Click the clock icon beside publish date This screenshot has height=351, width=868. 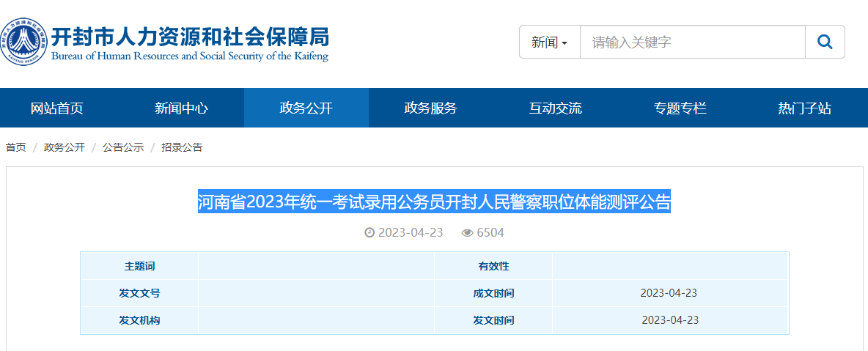click(369, 233)
